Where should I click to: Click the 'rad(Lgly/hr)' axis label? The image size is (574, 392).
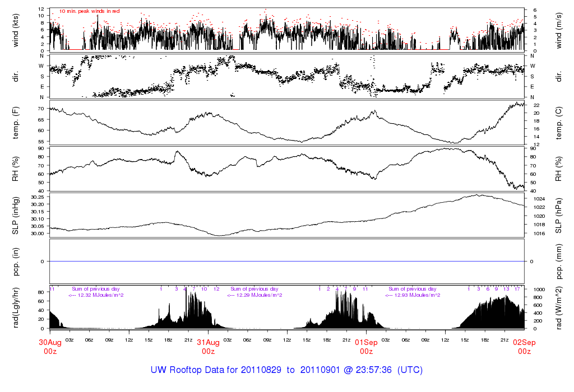[x=16, y=307]
